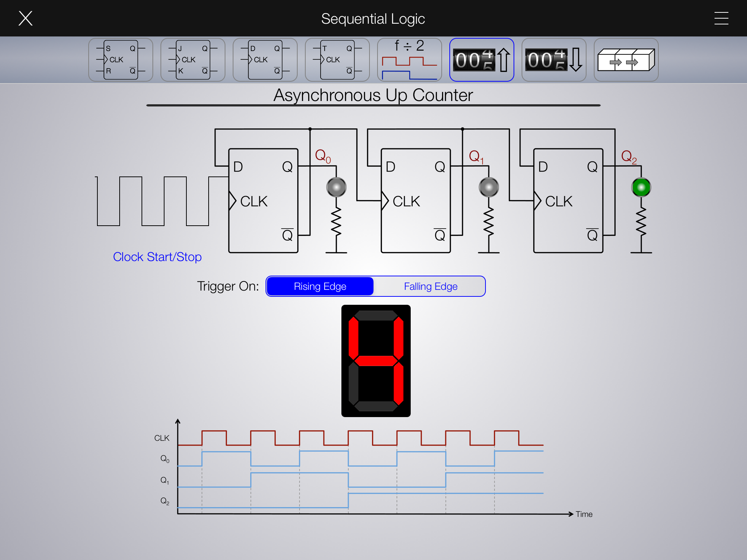The image size is (747, 560).
Task: Open the f÷2 frequency divider
Action: [410, 60]
